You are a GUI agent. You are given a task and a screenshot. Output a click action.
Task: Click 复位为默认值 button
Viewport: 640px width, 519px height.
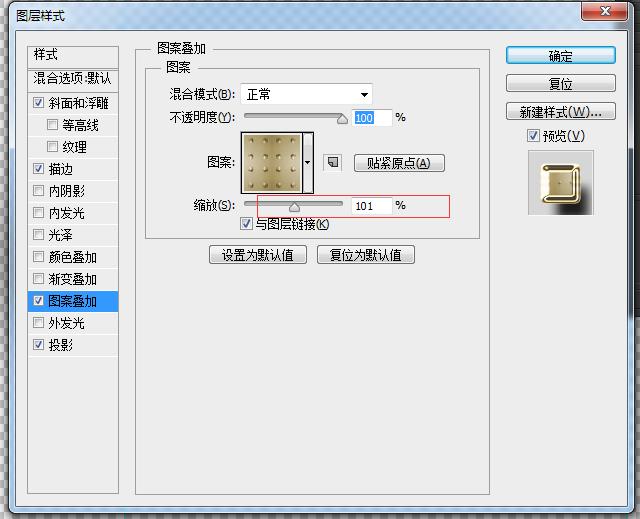(366, 255)
